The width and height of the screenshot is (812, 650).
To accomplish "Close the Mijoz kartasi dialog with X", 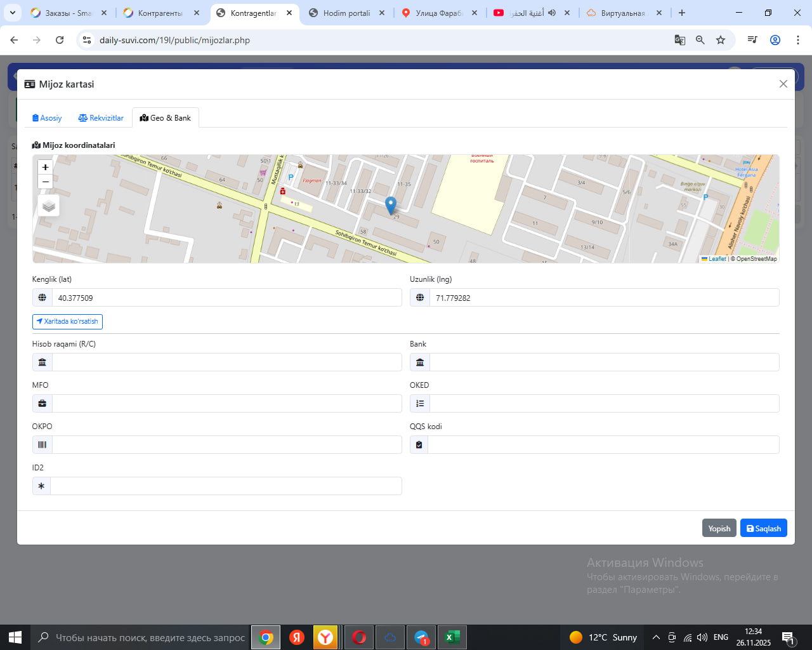I will coord(783,84).
